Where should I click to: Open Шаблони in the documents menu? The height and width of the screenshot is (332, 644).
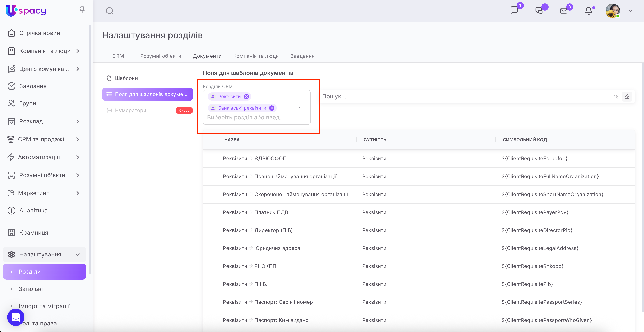(126, 78)
